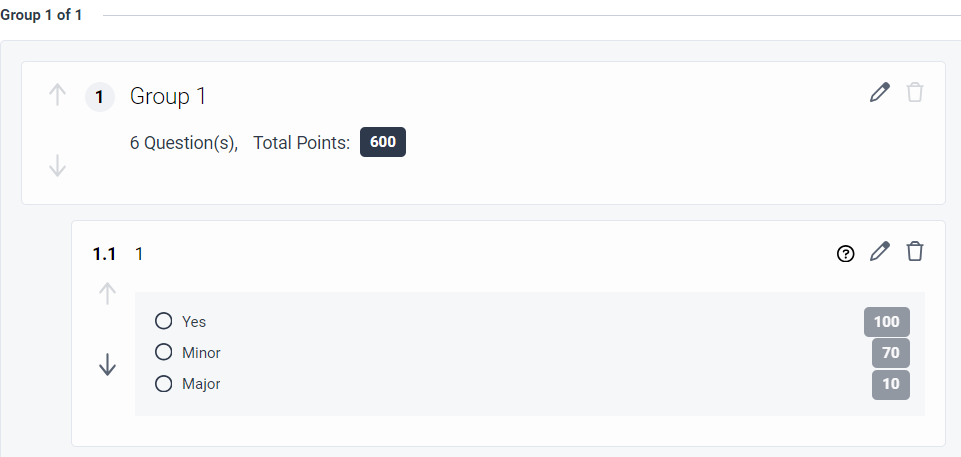Click the Group 1 title
Image resolution: width=961 pixels, height=457 pixels.
(168, 96)
